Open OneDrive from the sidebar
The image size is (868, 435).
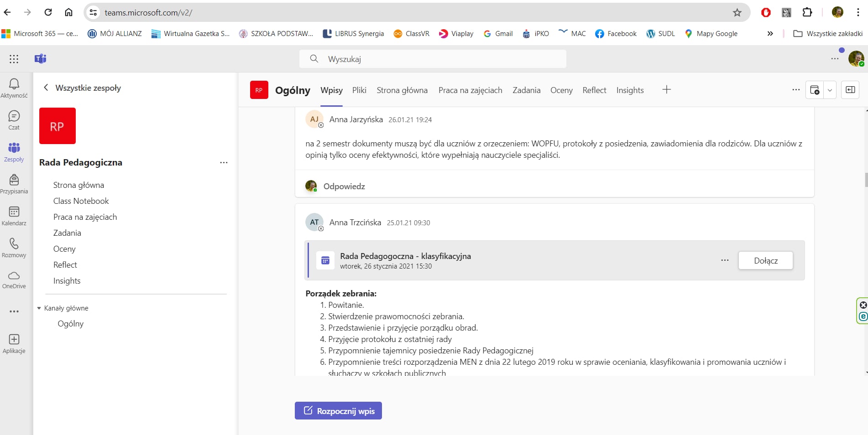[x=14, y=279]
